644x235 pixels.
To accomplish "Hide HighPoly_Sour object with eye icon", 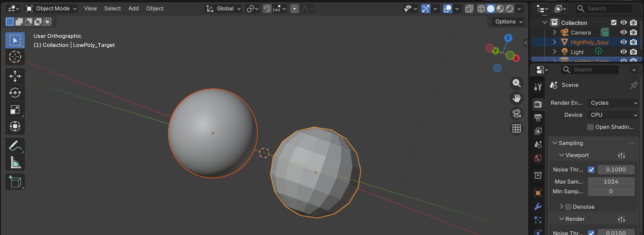I will coord(624,42).
